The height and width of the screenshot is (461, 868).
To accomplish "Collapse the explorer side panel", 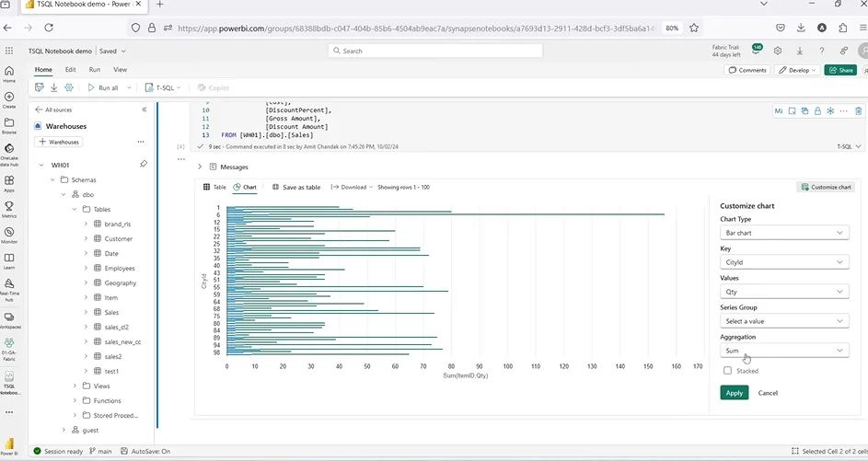I will (x=144, y=109).
